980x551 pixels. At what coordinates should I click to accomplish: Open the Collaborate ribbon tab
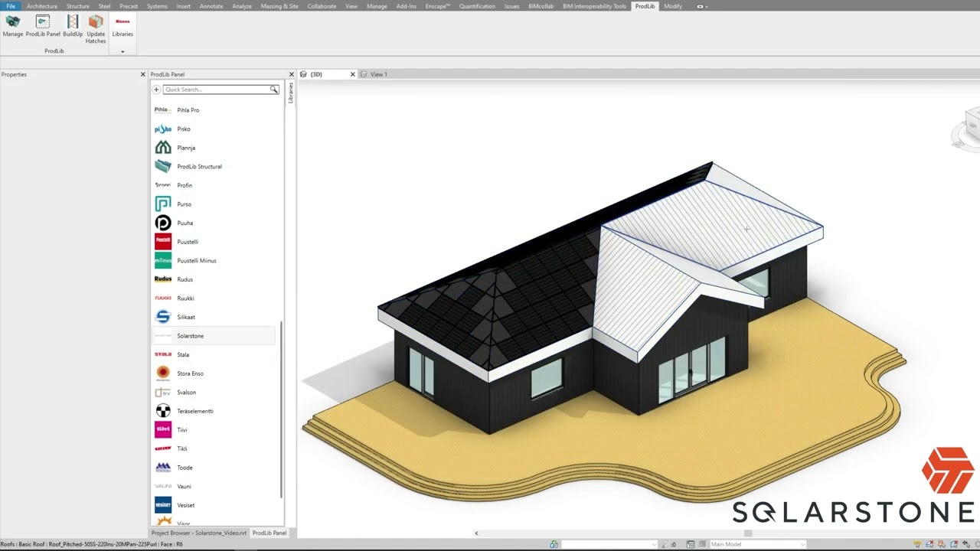322,6
